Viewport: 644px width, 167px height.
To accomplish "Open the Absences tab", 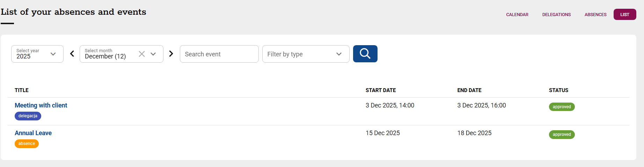I will click(x=595, y=14).
